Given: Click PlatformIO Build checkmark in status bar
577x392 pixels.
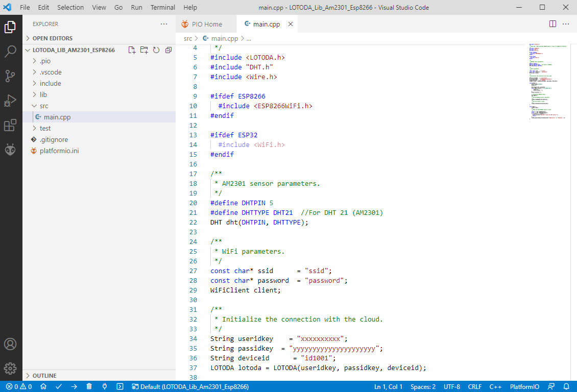Looking at the screenshot, I should (59, 386).
